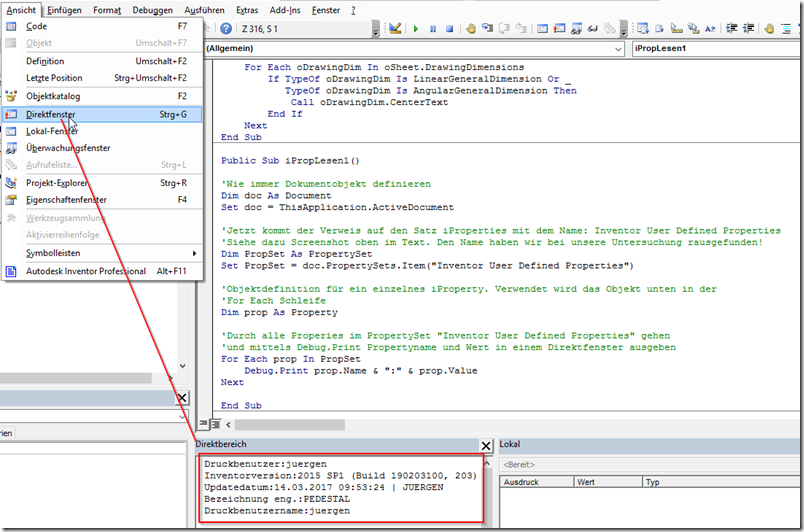The height and width of the screenshot is (532, 804).
Task: Open the iPropLesen1 procedure dropdown
Action: pyautogui.click(x=717, y=49)
